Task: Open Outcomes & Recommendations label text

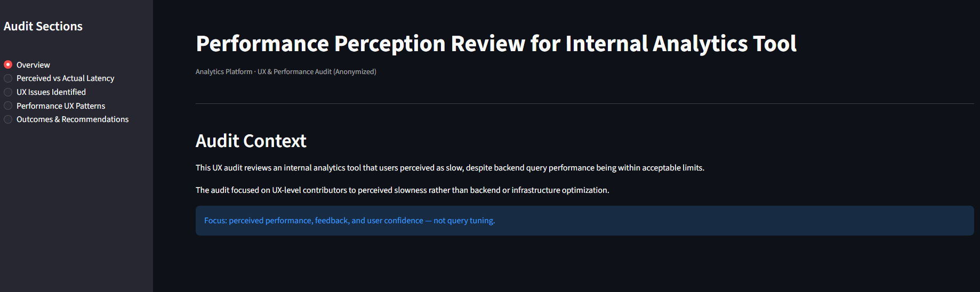Action: pyautogui.click(x=73, y=119)
